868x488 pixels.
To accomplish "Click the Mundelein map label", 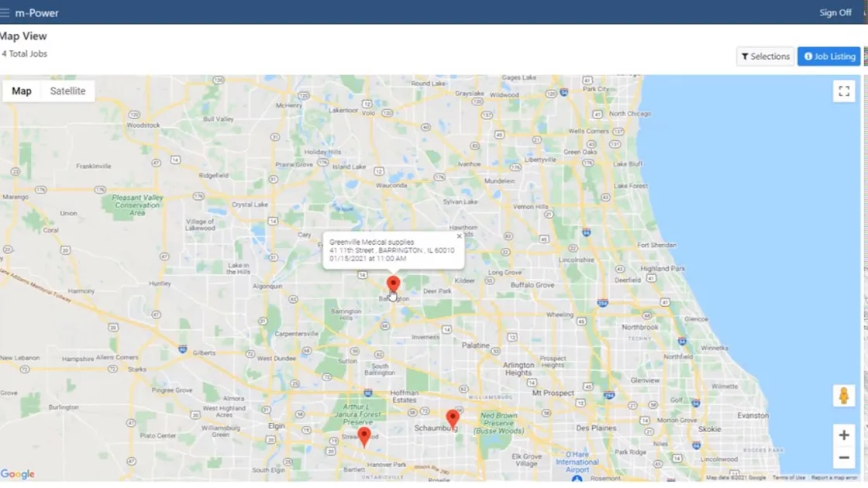I will 499,181.
